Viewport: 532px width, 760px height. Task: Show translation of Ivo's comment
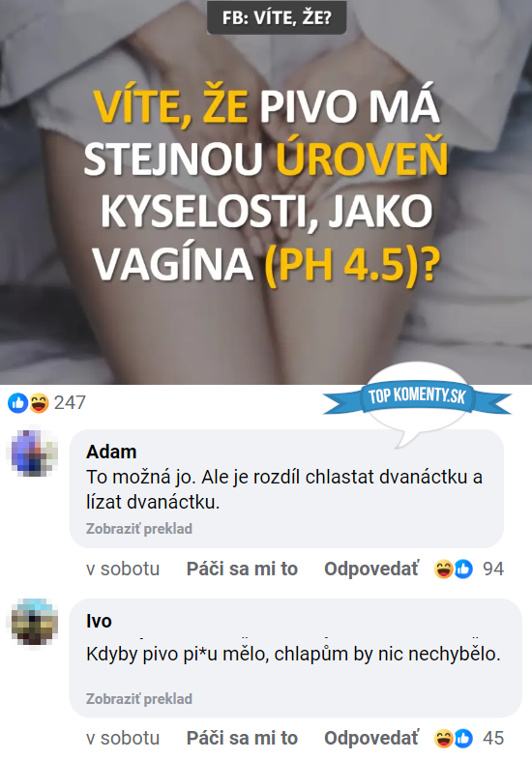[x=139, y=698]
